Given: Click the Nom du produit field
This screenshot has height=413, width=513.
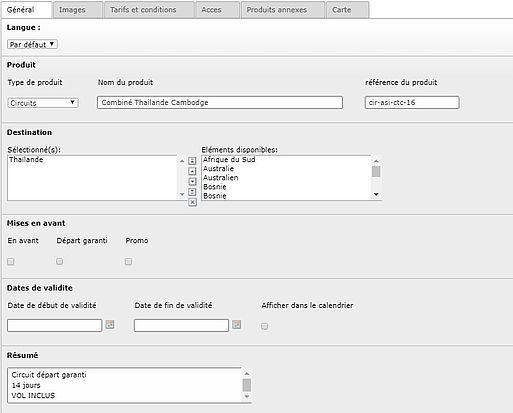Looking at the screenshot, I should coord(220,102).
